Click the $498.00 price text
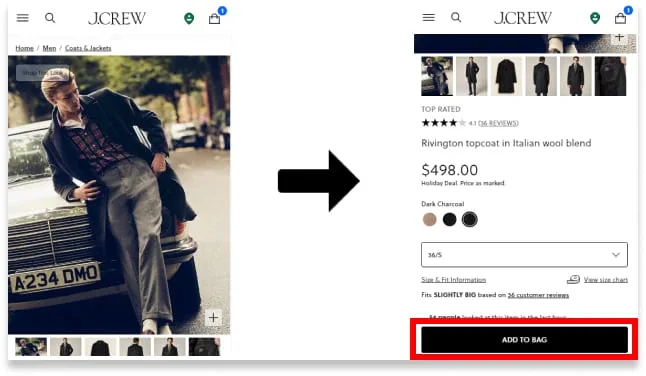Viewport: 646px width, 376px height. (449, 170)
